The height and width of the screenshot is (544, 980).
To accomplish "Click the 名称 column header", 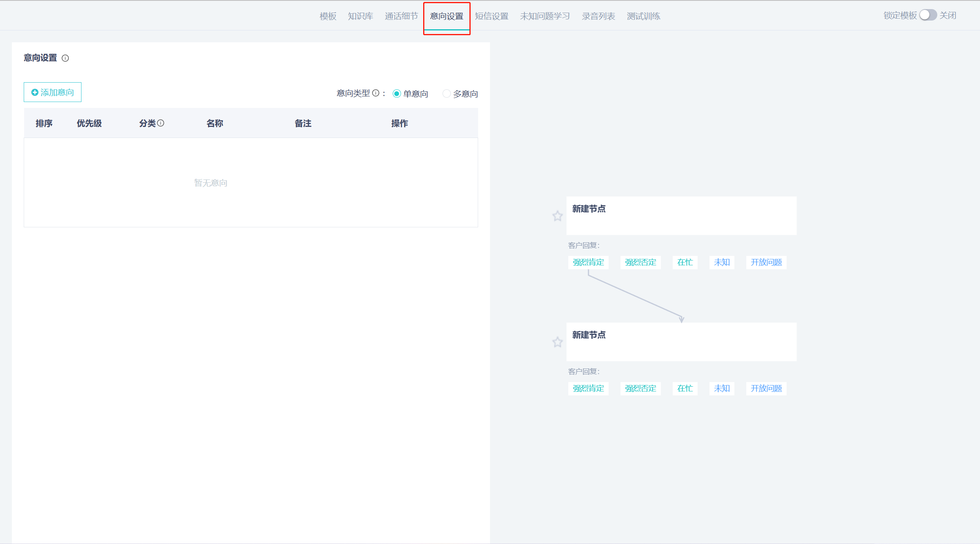I will coord(215,123).
